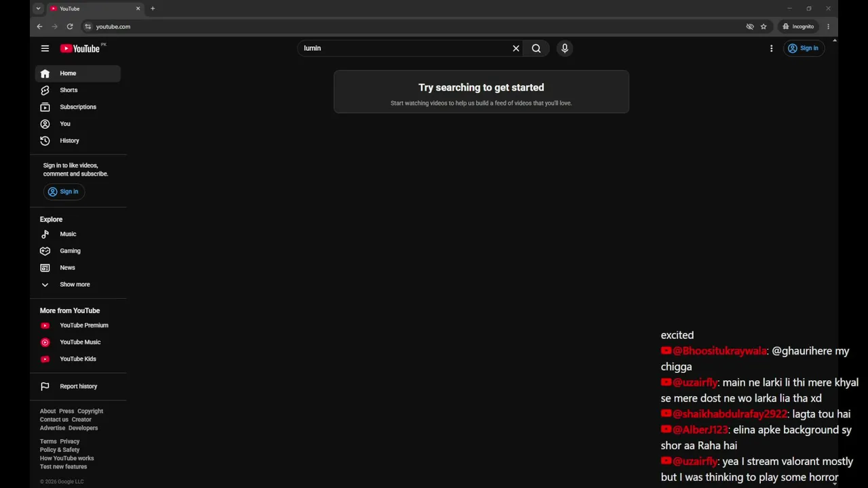Image resolution: width=868 pixels, height=488 pixels.
Task: Click chat username @uzairfly in the xd message
Action: [x=695, y=382]
